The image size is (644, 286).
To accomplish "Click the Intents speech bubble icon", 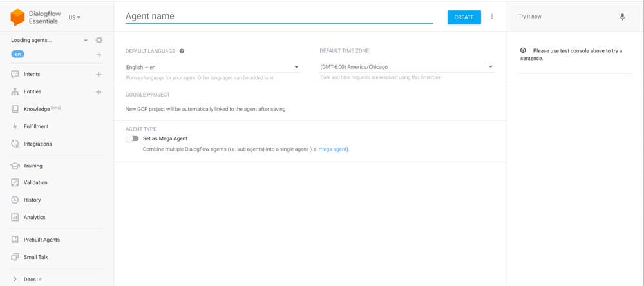I will click(x=15, y=74).
